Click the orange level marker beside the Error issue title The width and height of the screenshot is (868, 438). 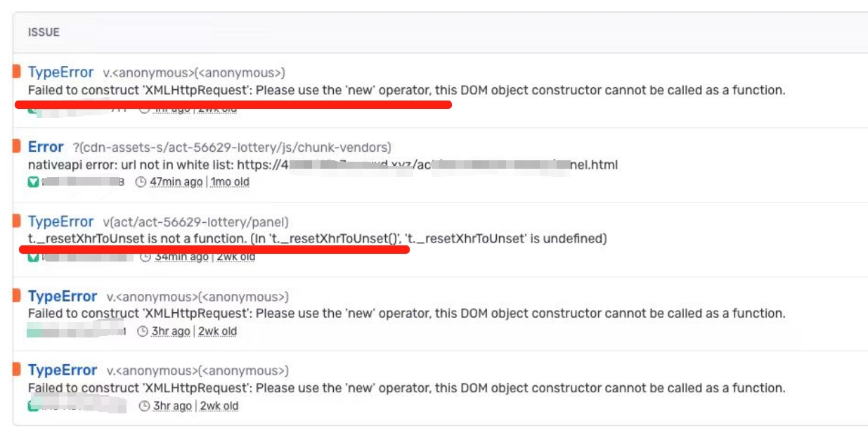[16, 147]
